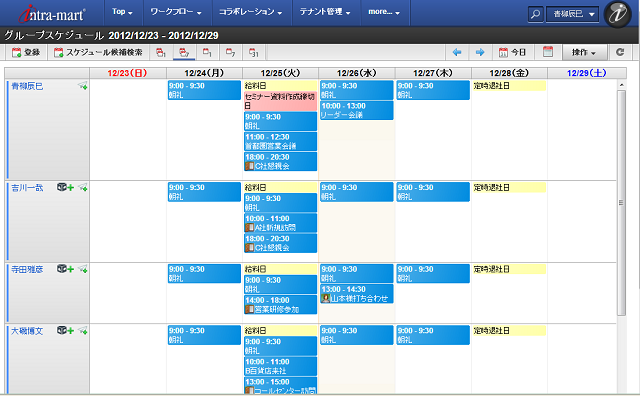Open 寺田雅彦 user link

point(27,269)
